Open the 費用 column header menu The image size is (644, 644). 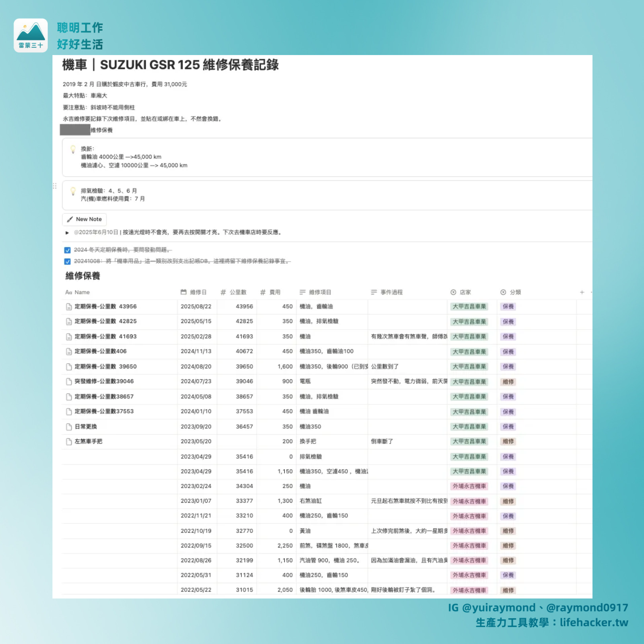tap(274, 292)
